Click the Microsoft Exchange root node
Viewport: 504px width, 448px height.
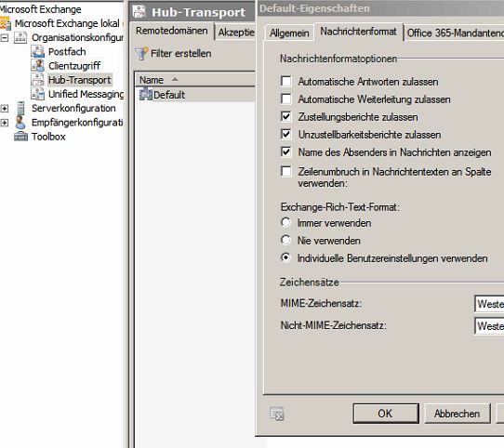tap(41, 9)
